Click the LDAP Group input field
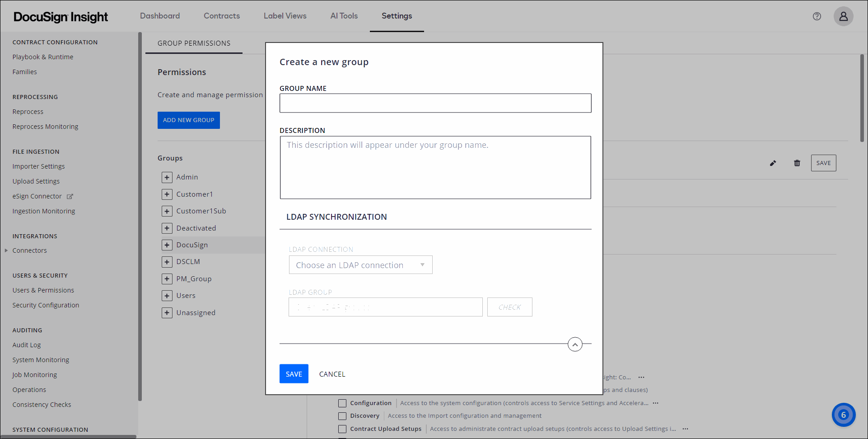The image size is (868, 439). (386, 307)
